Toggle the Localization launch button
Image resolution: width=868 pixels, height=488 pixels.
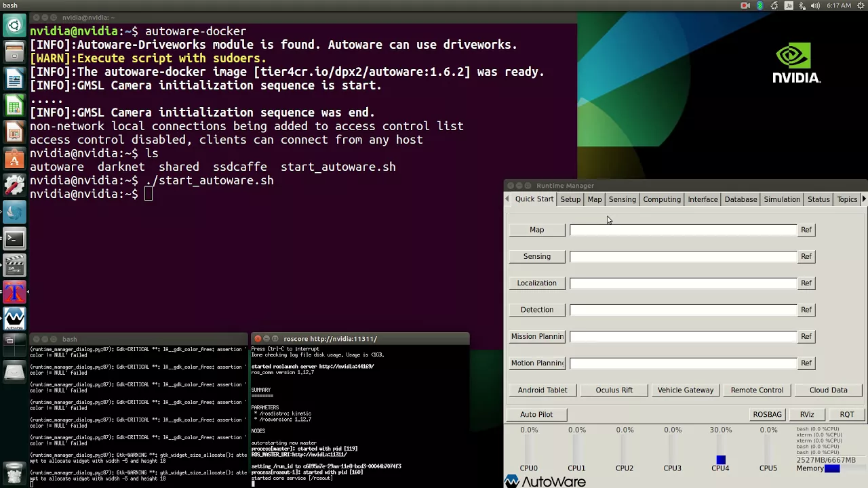[537, 283]
